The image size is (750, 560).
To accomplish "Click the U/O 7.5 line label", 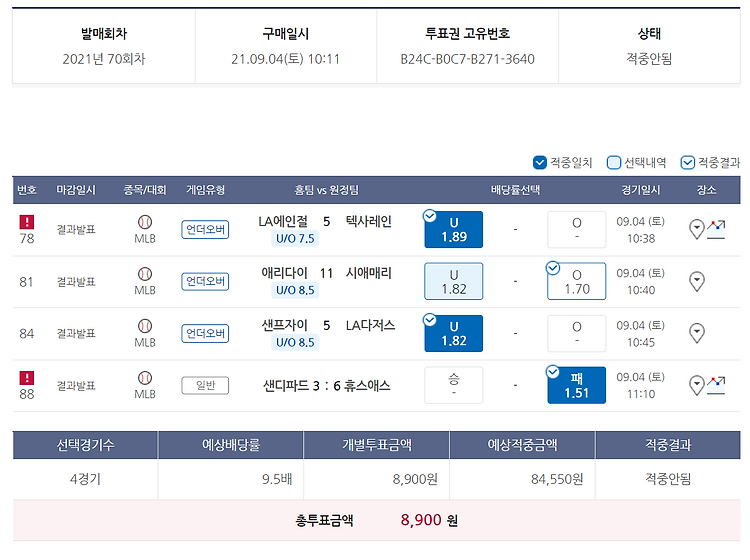I will [295, 238].
